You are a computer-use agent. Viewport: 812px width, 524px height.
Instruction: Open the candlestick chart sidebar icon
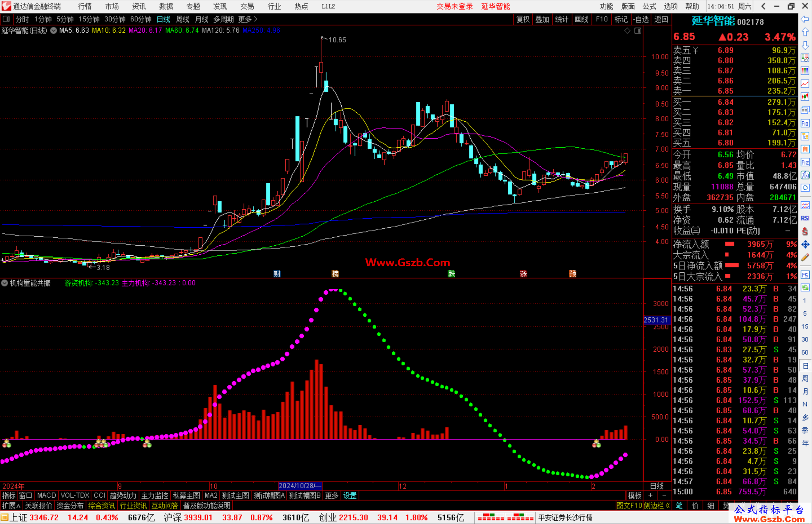click(x=805, y=97)
